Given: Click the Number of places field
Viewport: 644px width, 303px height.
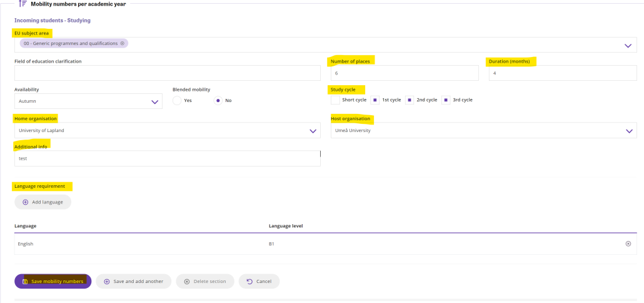Looking at the screenshot, I should (x=405, y=73).
